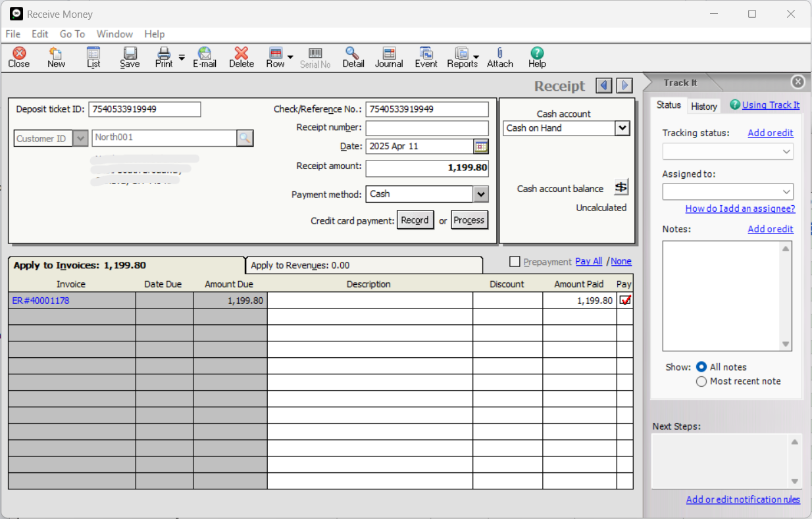
Task: Click the Print toolbar icon
Action: point(164,57)
